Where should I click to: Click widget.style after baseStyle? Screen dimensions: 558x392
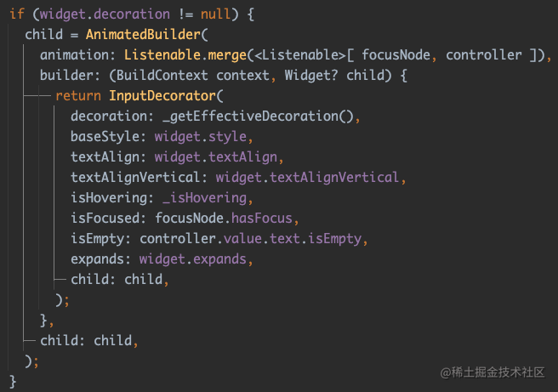[x=201, y=137]
